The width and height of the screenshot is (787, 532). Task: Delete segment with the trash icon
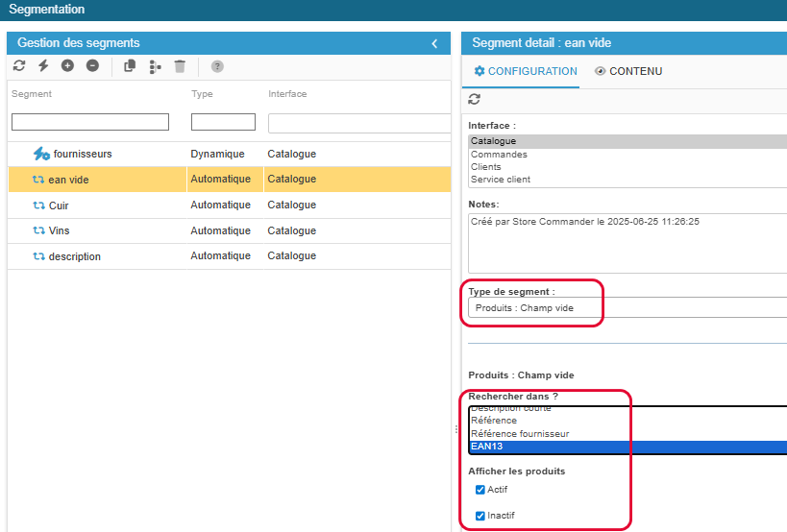(180, 66)
